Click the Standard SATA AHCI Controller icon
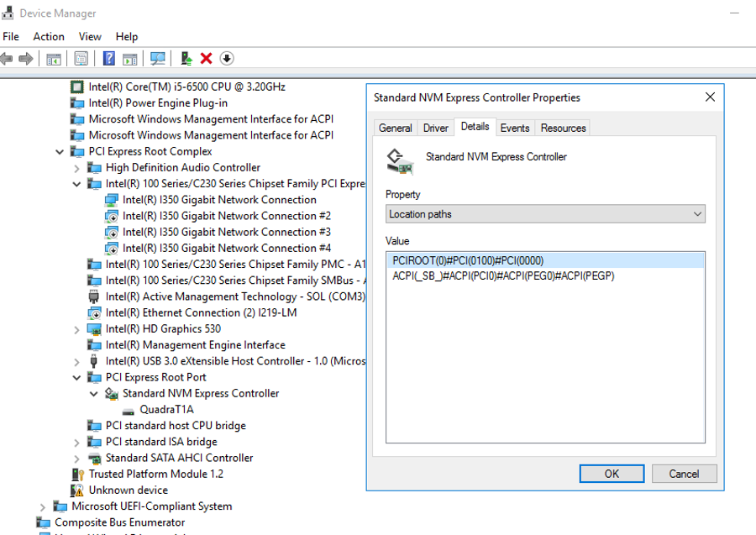756x535 pixels. point(94,459)
